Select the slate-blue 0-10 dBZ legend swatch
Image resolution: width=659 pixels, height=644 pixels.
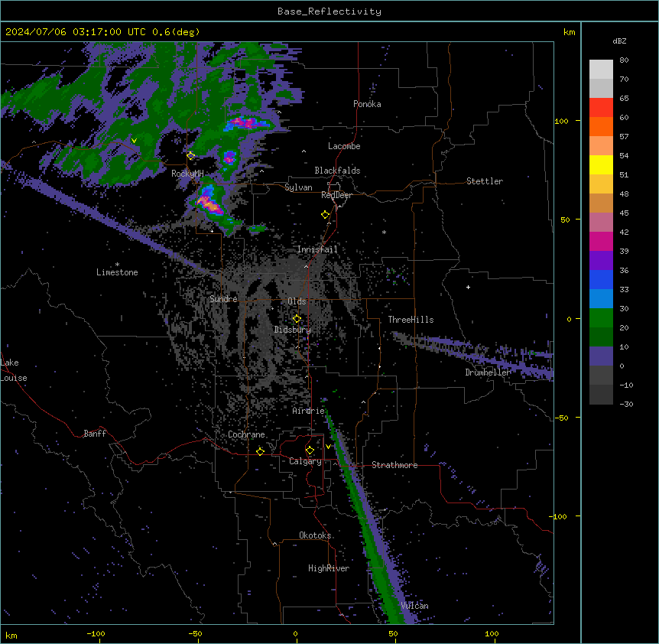(601, 356)
